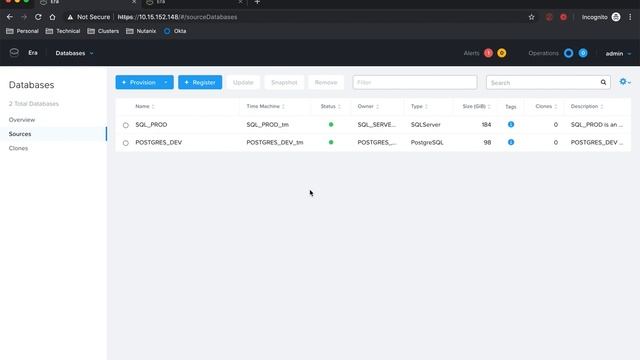Image resolution: width=640 pixels, height=360 pixels.
Task: Go to the browser home icon
Action: point(52,17)
